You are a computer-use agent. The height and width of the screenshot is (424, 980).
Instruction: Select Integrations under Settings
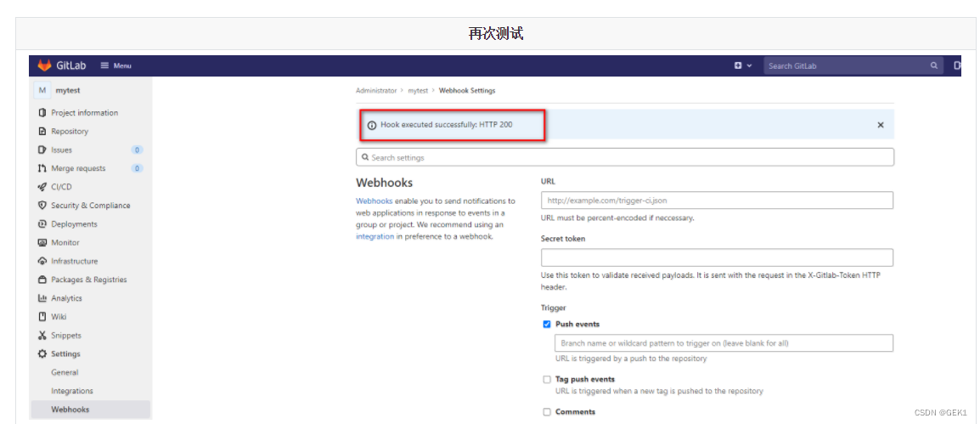point(72,391)
